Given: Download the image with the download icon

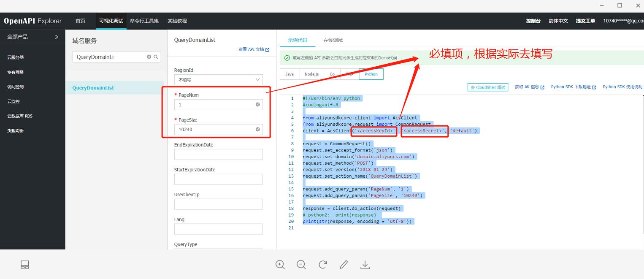Looking at the screenshot, I should tap(365, 265).
